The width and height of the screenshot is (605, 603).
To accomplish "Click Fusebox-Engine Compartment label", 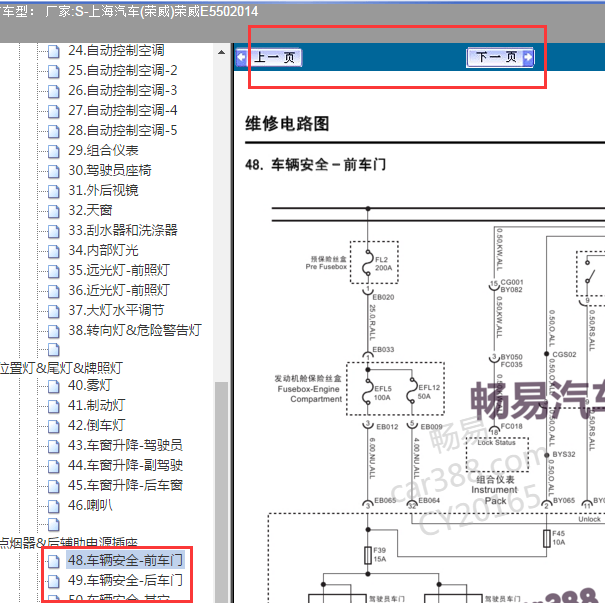I will coord(309,394).
